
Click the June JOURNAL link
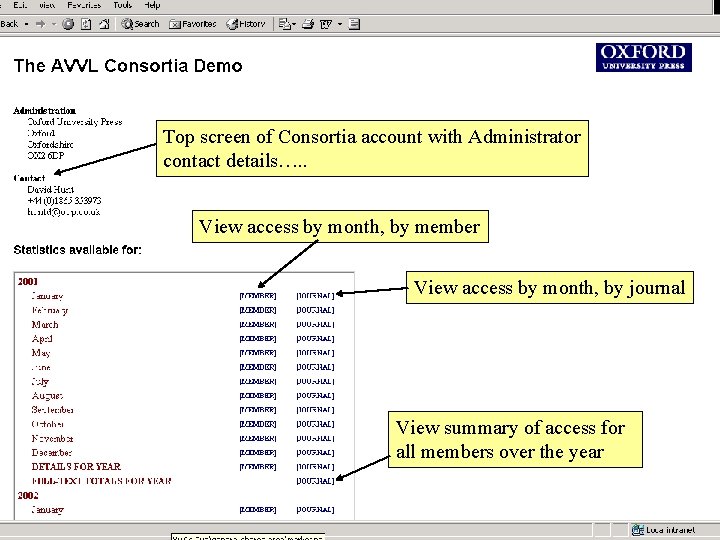(x=315, y=367)
